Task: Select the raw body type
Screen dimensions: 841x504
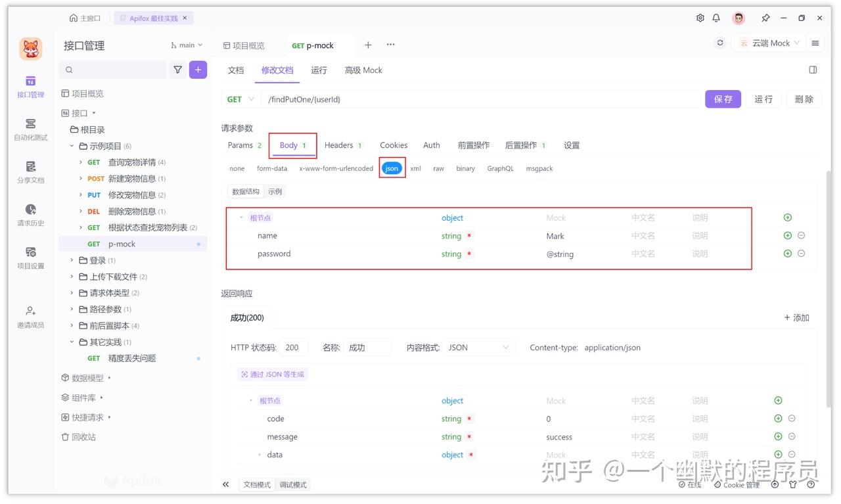Action: (438, 169)
